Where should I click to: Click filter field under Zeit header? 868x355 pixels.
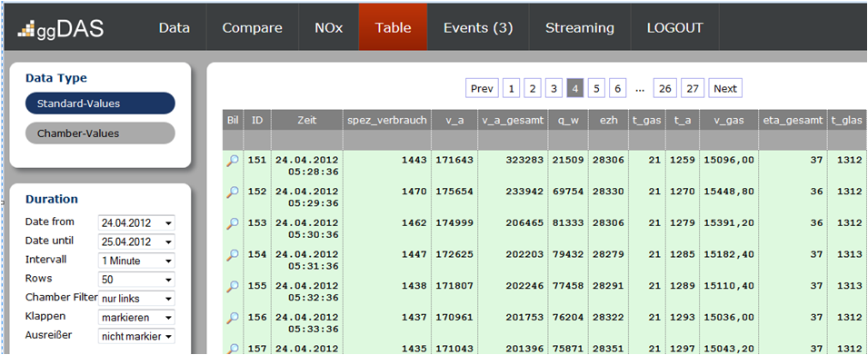[306, 141]
